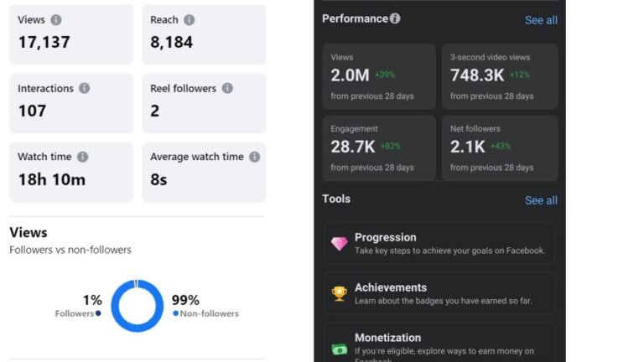Screen dimensions: 644x362
Task: Open the Net followers 2.1K card
Action: click(x=500, y=148)
